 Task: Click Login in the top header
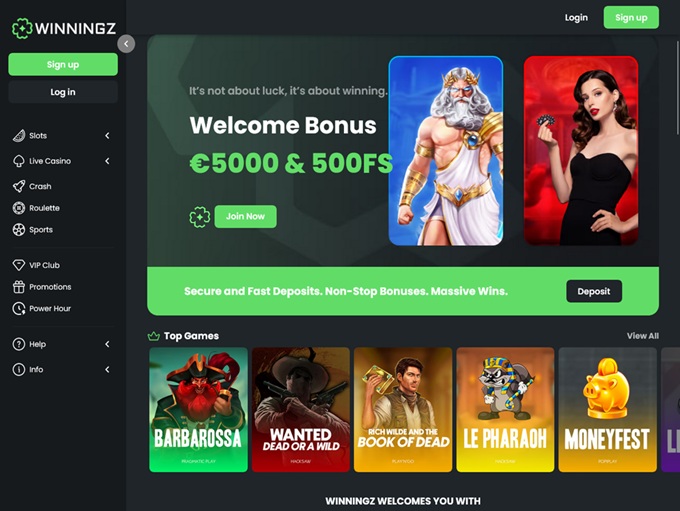click(576, 18)
